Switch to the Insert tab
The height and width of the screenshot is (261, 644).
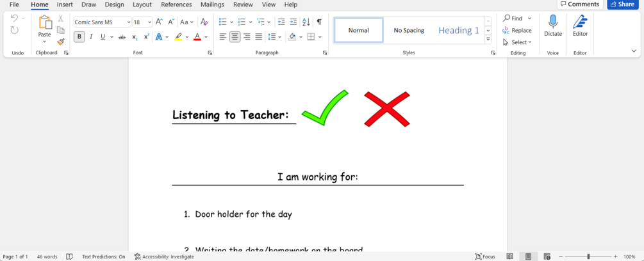click(65, 4)
